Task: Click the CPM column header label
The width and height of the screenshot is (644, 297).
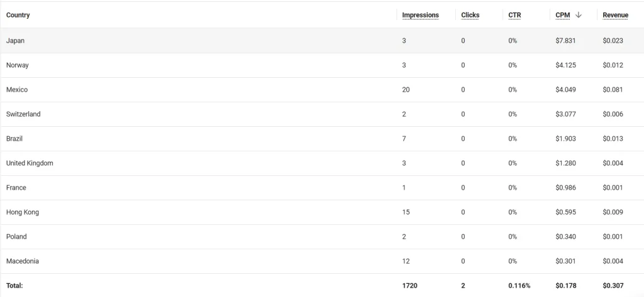Action: pyautogui.click(x=562, y=15)
